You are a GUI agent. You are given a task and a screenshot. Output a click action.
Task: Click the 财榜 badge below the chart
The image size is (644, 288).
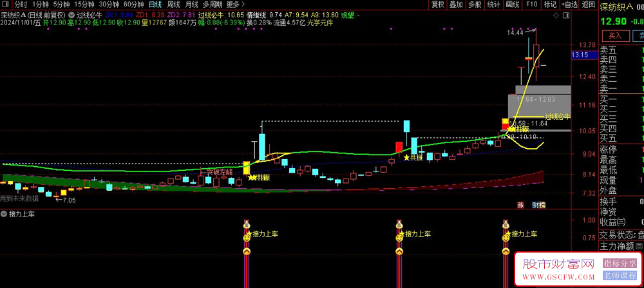tap(538, 205)
